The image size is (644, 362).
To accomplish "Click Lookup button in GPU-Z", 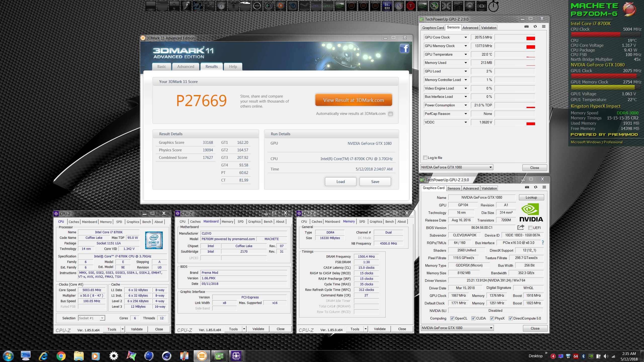I will tap(531, 197).
